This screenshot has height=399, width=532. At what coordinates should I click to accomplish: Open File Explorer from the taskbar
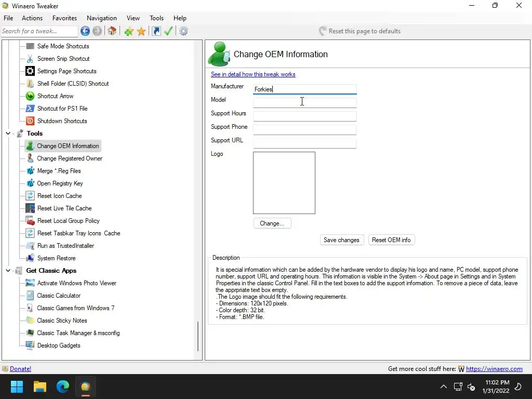(39, 387)
